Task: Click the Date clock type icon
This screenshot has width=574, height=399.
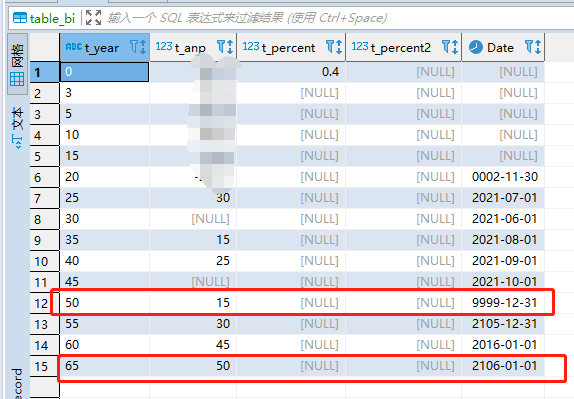Action: pyautogui.click(x=476, y=47)
